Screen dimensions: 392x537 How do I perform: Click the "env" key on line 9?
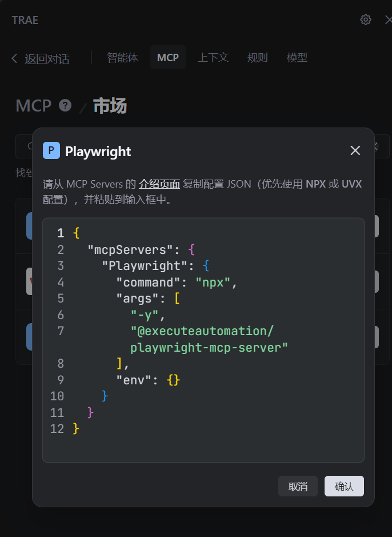coord(134,380)
